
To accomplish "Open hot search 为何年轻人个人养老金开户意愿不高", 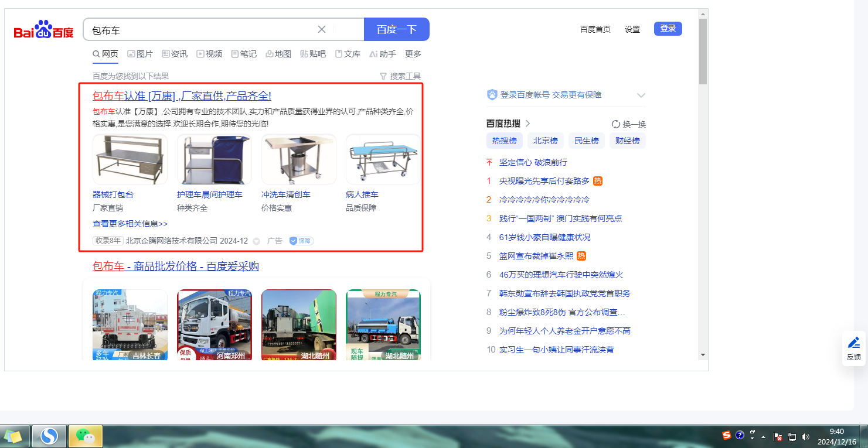I will (x=565, y=331).
